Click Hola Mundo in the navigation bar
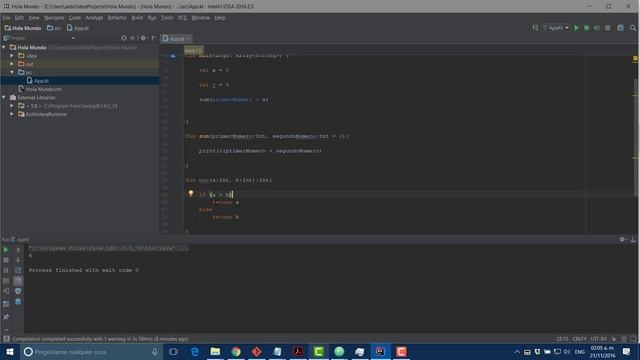The width and height of the screenshot is (640, 360). point(23,28)
